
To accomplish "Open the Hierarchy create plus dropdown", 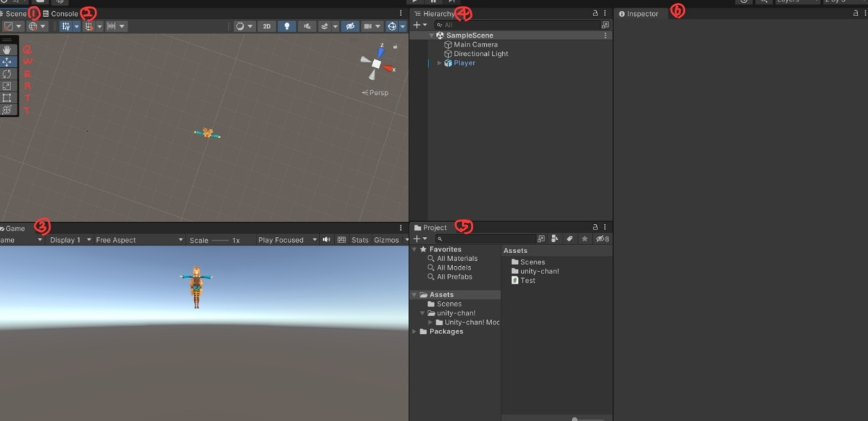I will pyautogui.click(x=419, y=25).
